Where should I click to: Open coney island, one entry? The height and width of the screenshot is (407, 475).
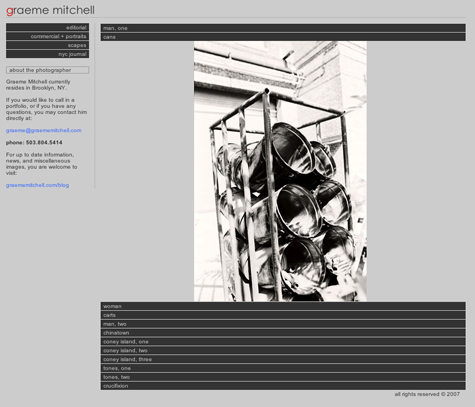tap(283, 342)
